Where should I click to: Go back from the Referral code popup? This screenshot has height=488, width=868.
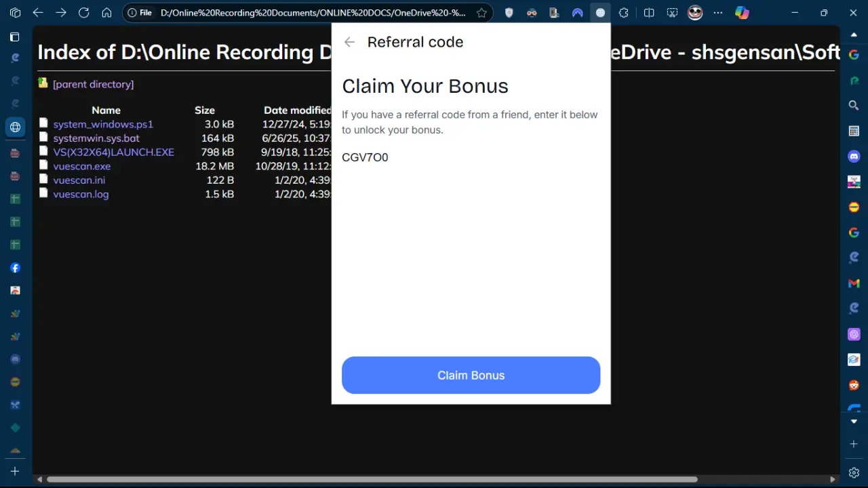(349, 42)
